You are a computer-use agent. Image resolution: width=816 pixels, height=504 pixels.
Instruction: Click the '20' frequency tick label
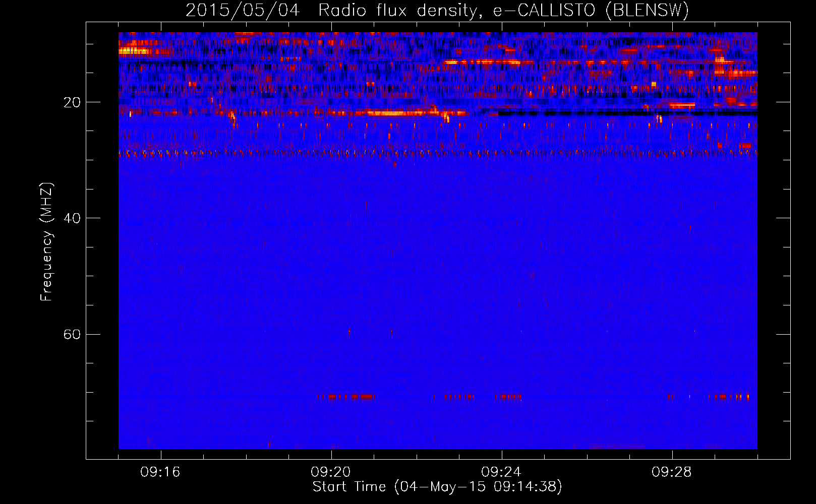click(72, 102)
